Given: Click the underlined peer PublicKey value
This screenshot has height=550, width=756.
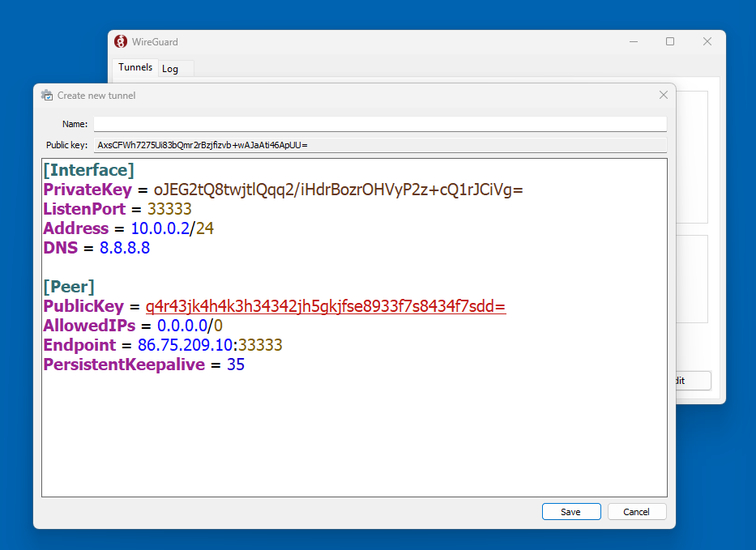Looking at the screenshot, I should click(325, 306).
